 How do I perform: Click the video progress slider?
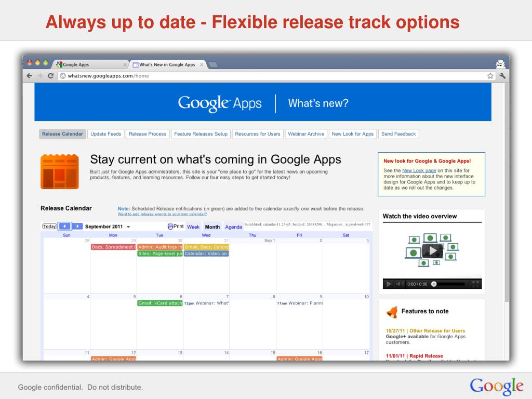tap(449, 284)
